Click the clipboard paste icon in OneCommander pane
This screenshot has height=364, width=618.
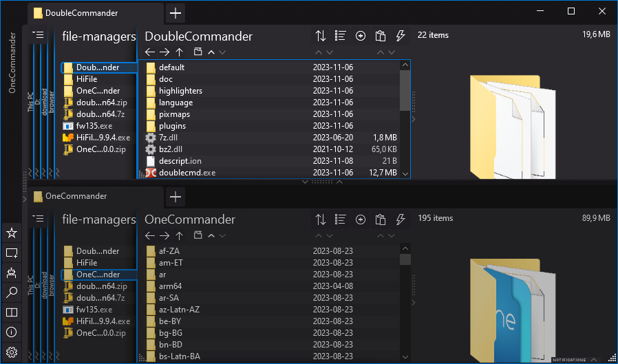pos(381,220)
